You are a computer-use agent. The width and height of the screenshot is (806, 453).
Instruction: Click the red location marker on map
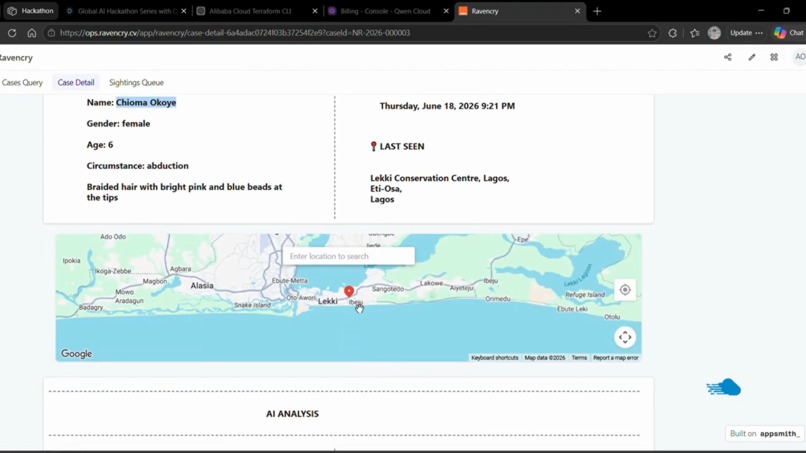pyautogui.click(x=349, y=292)
